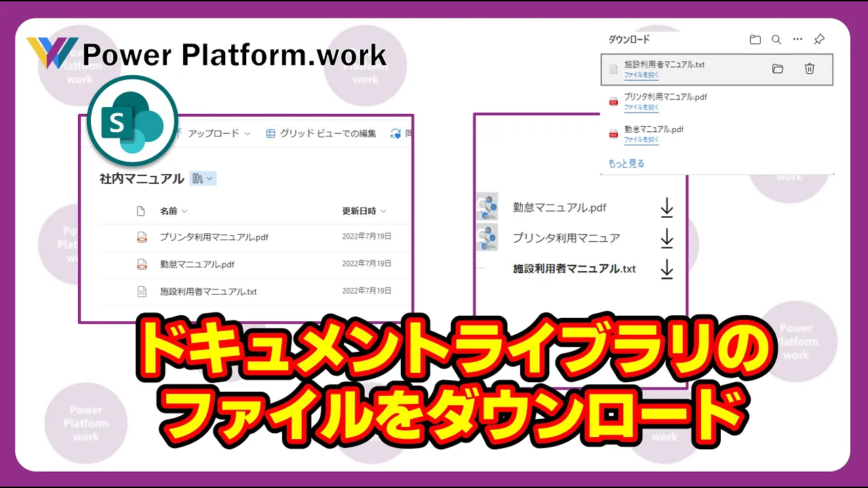
Task: Click 勤怠マニュアル.pdf label in app gallery
Action: 559,207
